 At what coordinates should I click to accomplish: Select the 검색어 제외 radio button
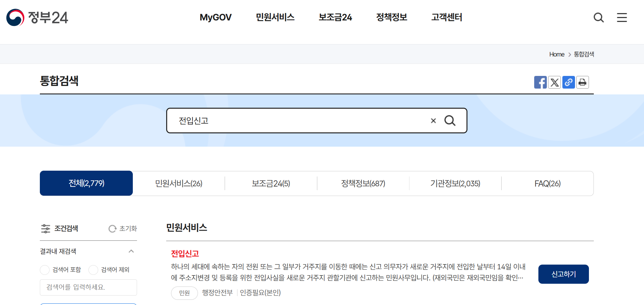click(x=93, y=270)
